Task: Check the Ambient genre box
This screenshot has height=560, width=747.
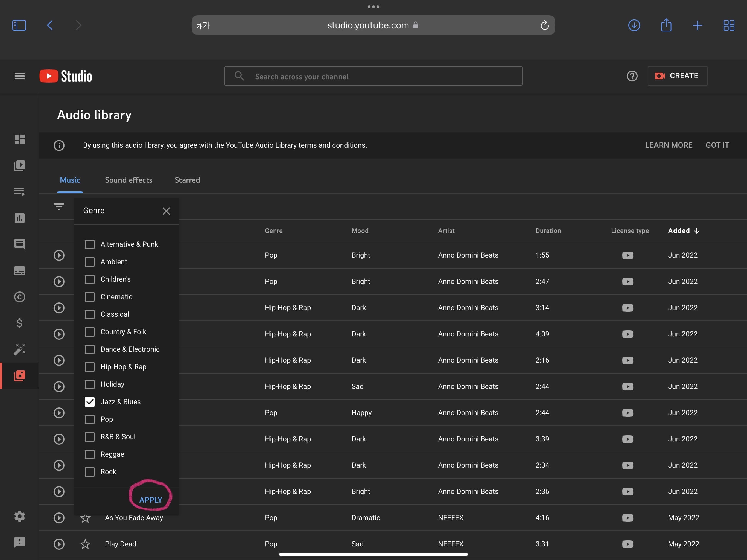Action: point(89,262)
